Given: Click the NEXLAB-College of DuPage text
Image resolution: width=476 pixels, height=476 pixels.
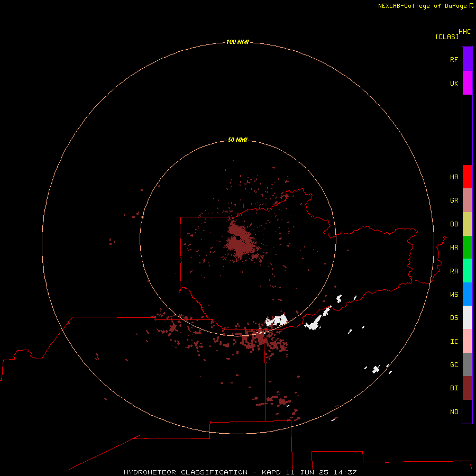Looking at the screenshot, I should tap(422, 6).
